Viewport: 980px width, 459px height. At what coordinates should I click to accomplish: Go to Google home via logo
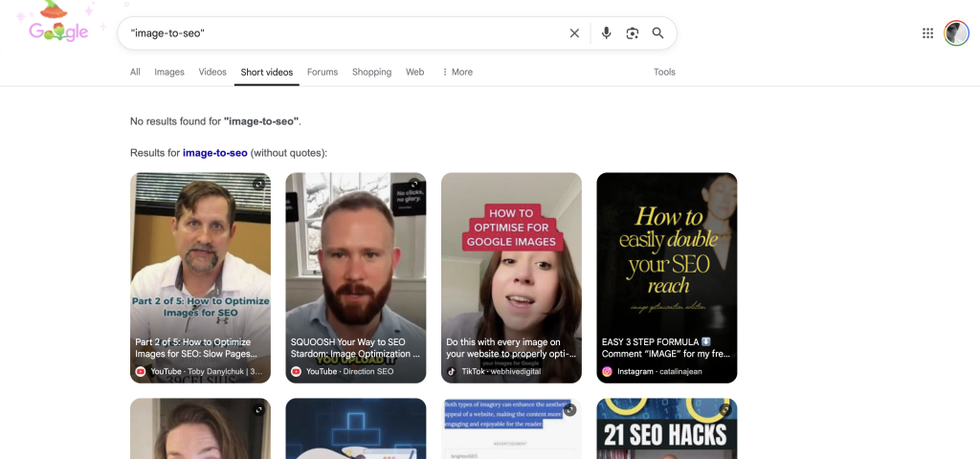(59, 31)
